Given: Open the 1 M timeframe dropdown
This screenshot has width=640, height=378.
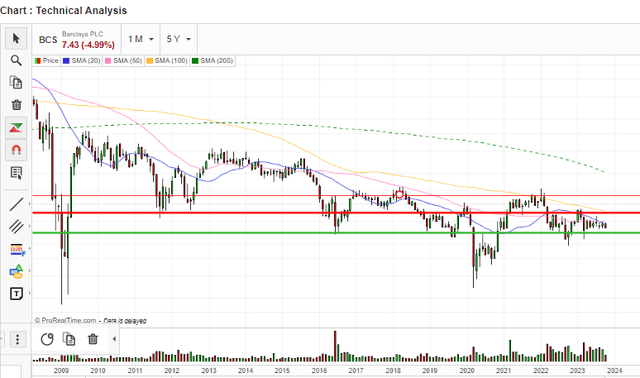Looking at the screenshot, I should 141,39.
